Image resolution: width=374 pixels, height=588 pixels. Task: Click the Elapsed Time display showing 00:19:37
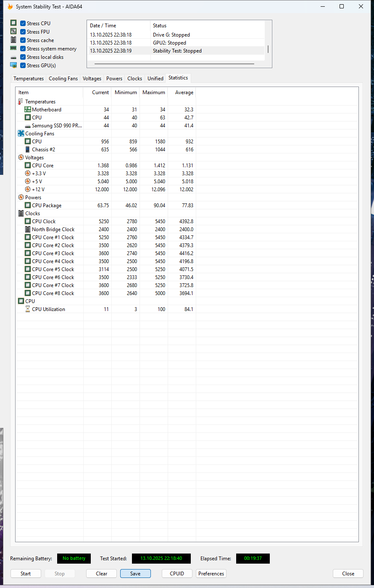point(253,558)
